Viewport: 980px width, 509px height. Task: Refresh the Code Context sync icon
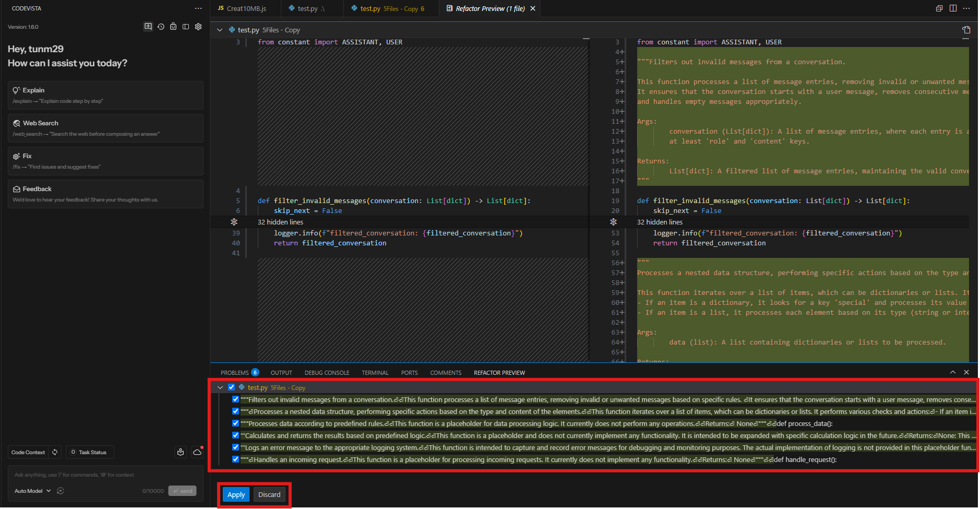[x=55, y=452]
